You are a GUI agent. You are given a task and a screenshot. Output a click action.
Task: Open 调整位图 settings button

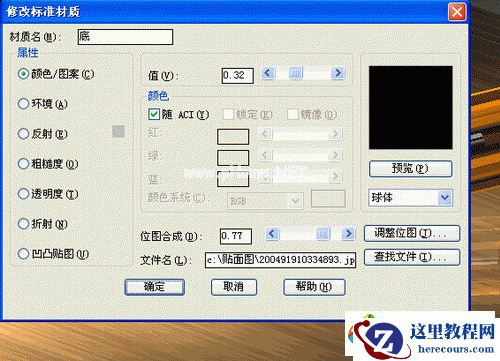(412, 233)
